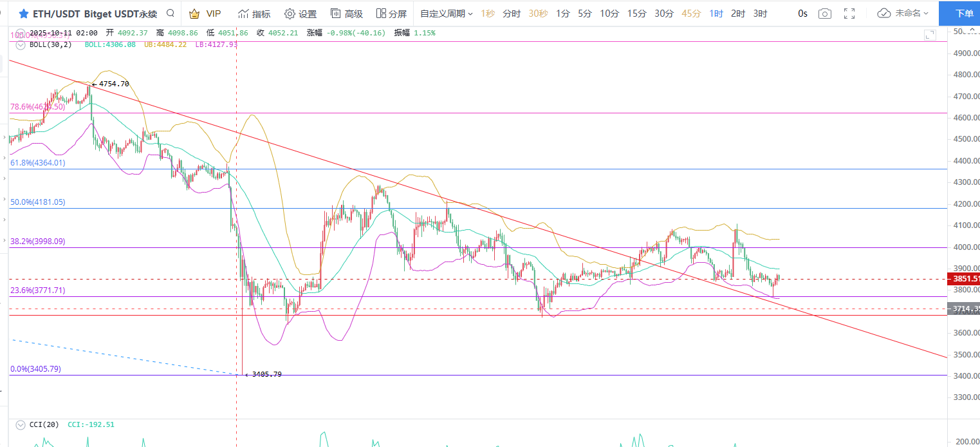This screenshot has width=980, height=447.
Task: Click the blue favorite star icon
Action: [x=24, y=14]
